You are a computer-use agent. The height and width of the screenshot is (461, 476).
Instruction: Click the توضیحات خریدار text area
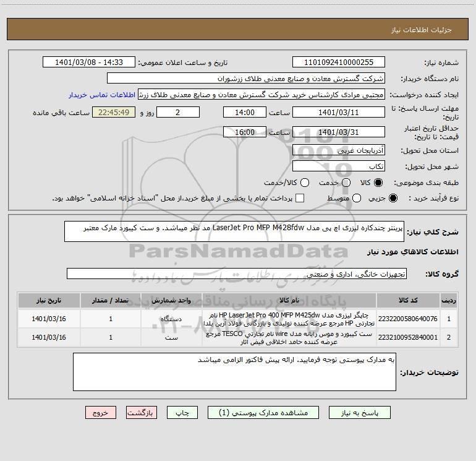[x=234, y=372]
